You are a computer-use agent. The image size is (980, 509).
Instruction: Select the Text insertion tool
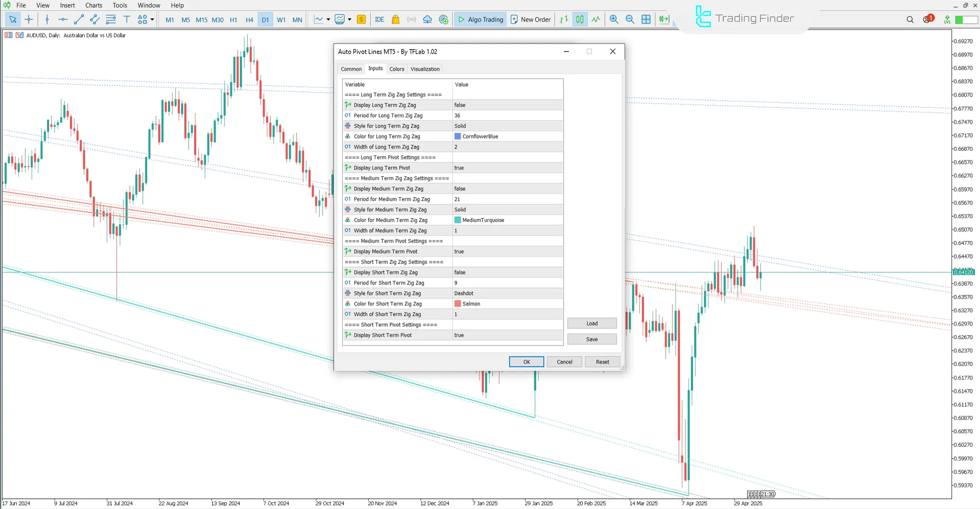point(127,19)
